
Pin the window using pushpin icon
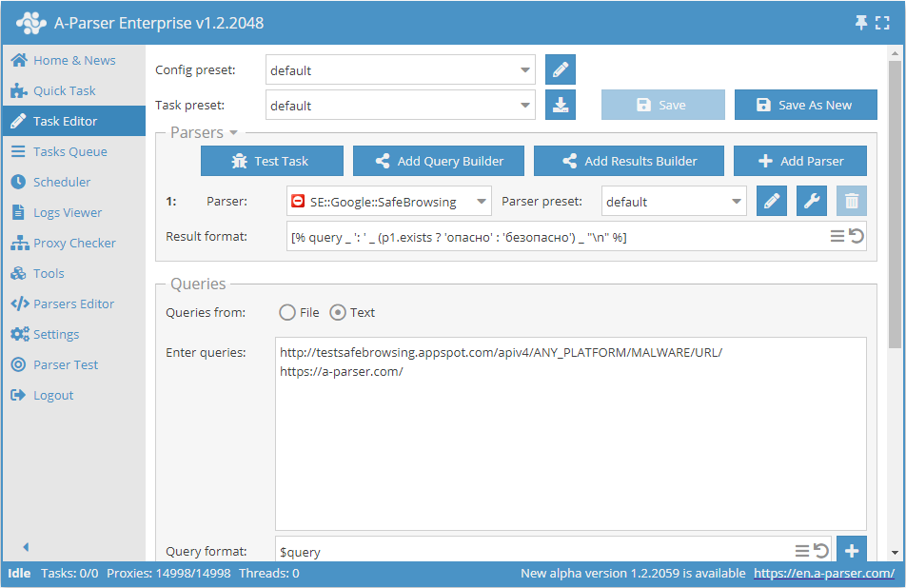tap(861, 22)
